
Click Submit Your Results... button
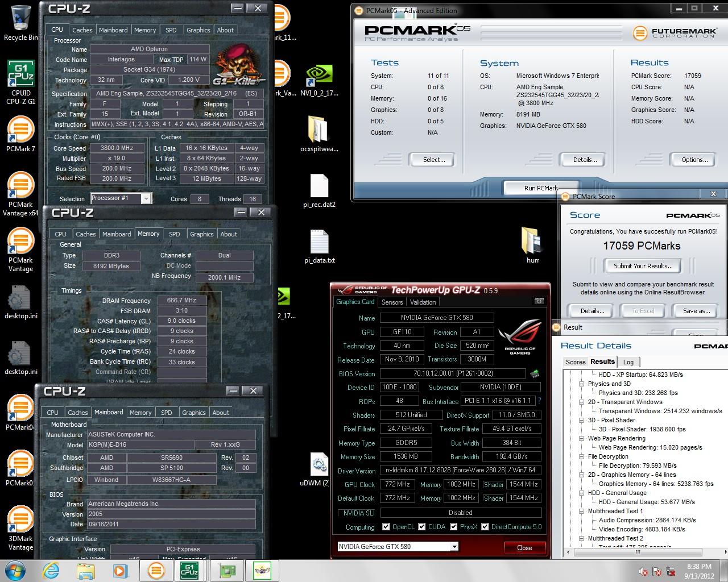643,266
